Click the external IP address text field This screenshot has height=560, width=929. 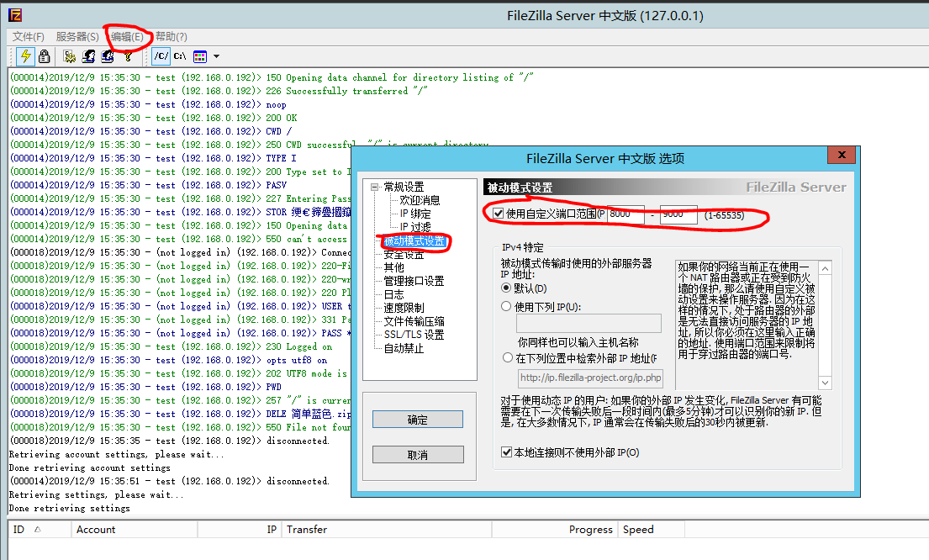click(x=589, y=324)
